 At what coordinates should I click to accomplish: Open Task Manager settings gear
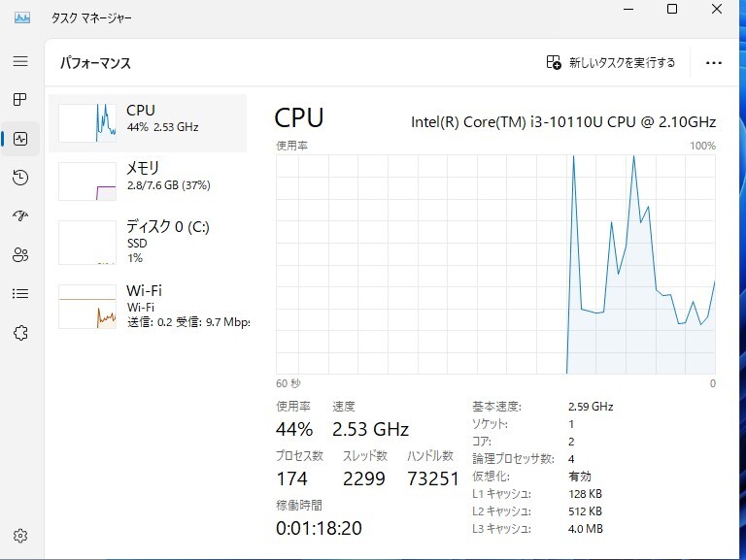[x=20, y=536]
